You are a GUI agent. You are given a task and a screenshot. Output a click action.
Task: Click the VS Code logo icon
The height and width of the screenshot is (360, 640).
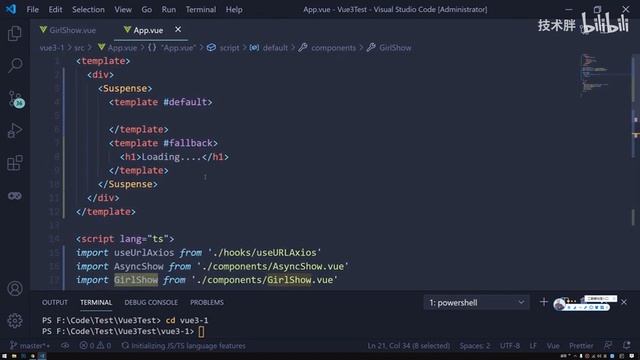click(11, 9)
